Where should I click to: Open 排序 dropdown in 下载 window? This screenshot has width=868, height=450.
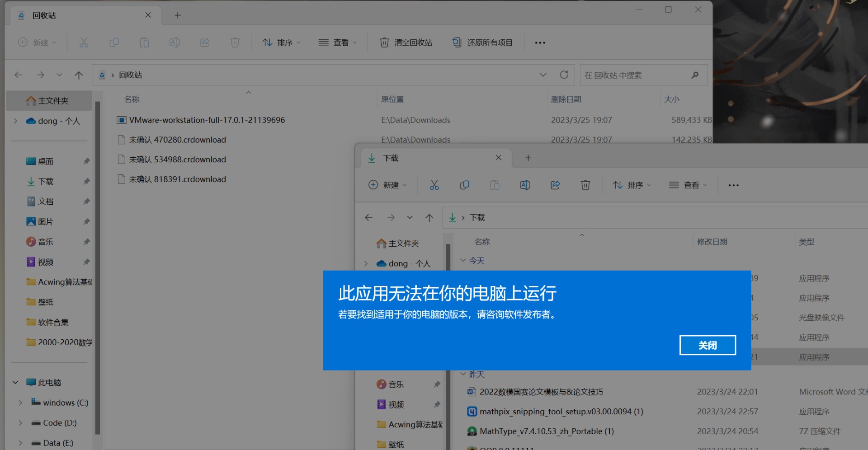[x=632, y=185]
